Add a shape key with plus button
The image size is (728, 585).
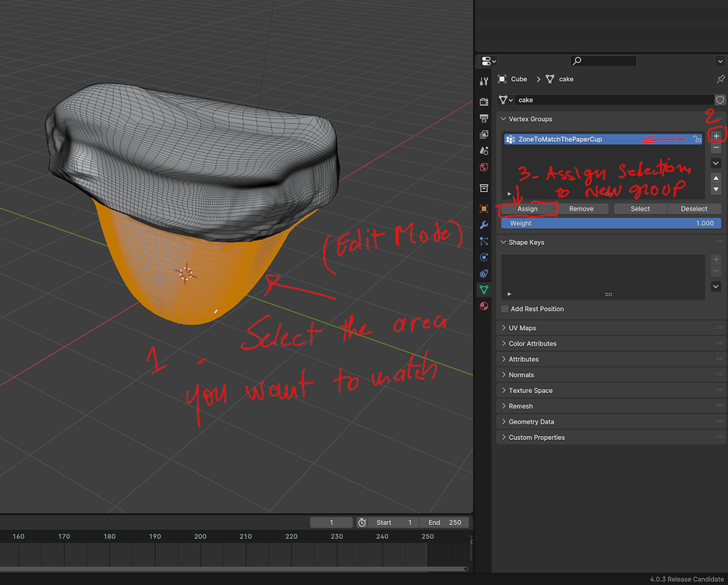(x=716, y=259)
